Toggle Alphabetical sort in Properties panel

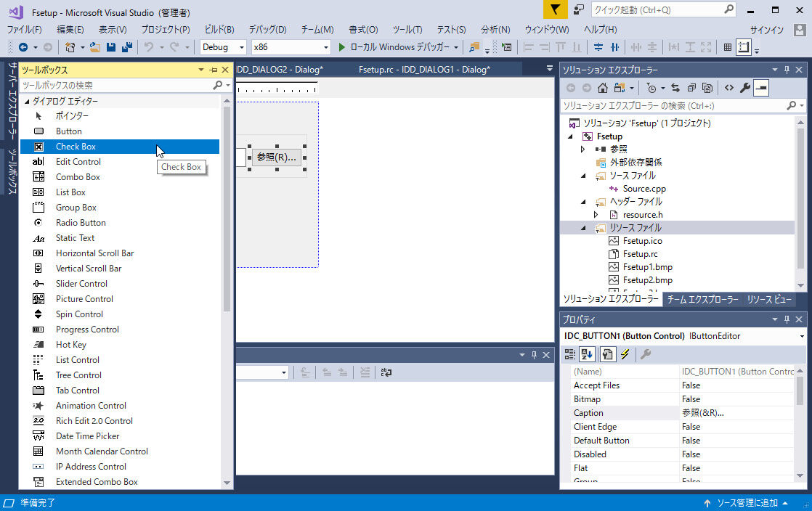[x=587, y=354]
